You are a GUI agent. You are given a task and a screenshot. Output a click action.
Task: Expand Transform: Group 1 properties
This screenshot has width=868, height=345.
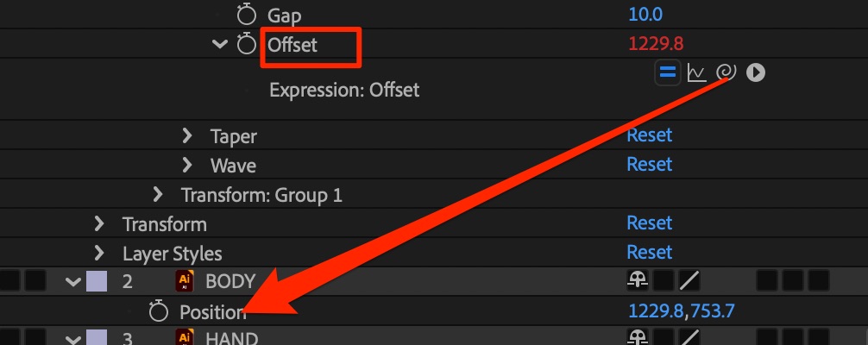pos(157,195)
